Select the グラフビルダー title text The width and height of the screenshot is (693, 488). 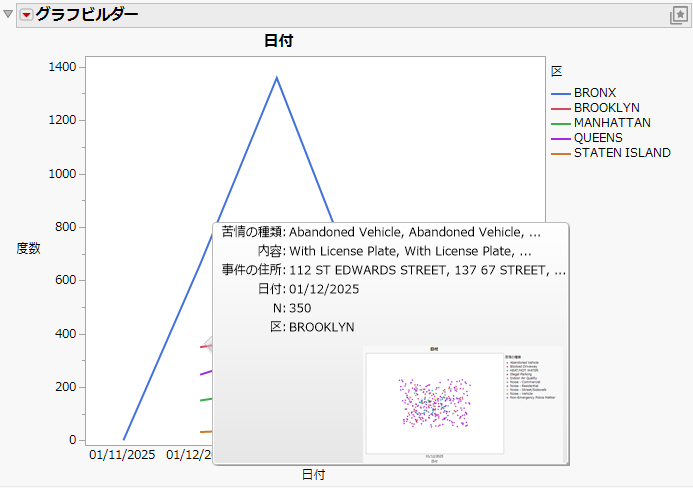87,15
